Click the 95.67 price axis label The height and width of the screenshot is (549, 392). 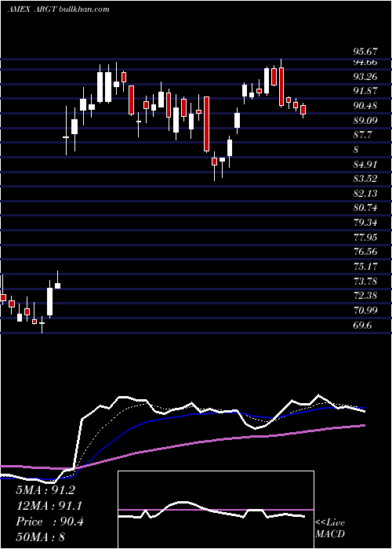point(365,52)
